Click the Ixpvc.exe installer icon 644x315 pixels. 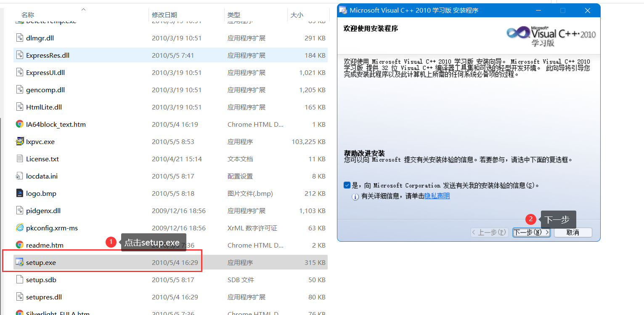pos(19,141)
